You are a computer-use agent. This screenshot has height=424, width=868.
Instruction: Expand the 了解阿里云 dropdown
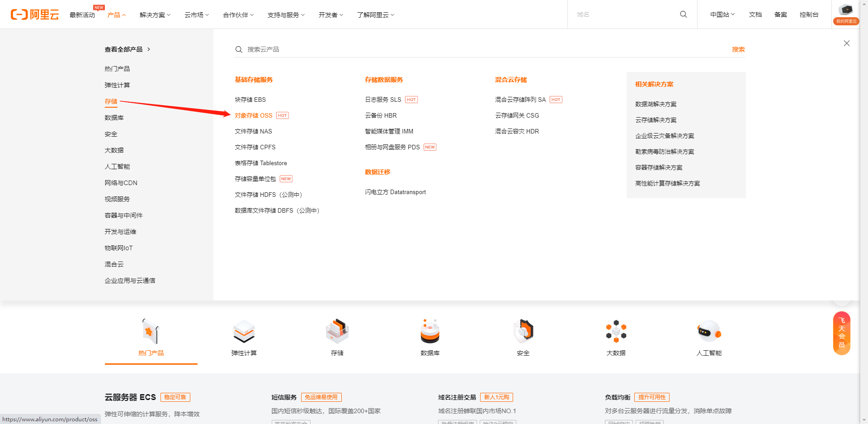pyautogui.click(x=376, y=15)
